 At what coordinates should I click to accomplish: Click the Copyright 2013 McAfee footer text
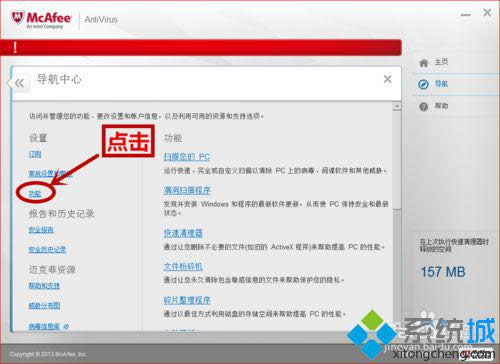pos(48,354)
